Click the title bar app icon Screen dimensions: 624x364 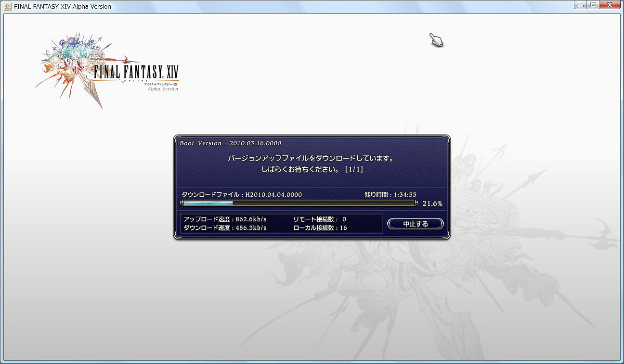[8, 6]
